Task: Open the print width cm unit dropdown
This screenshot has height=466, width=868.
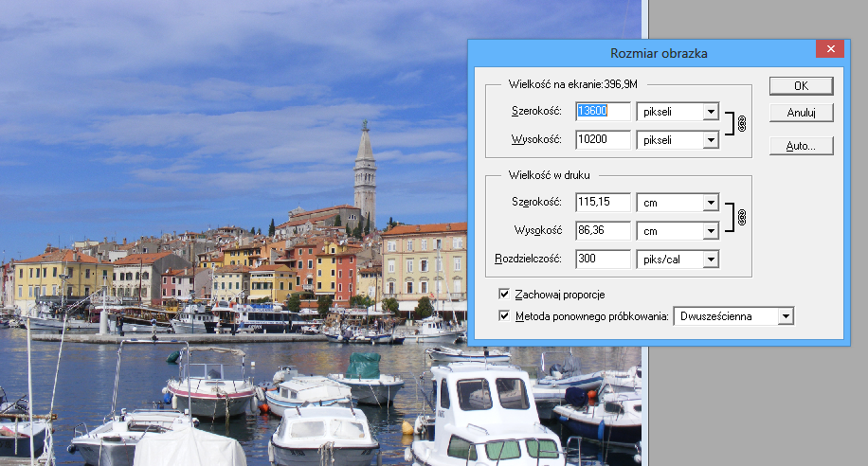Action: click(710, 203)
